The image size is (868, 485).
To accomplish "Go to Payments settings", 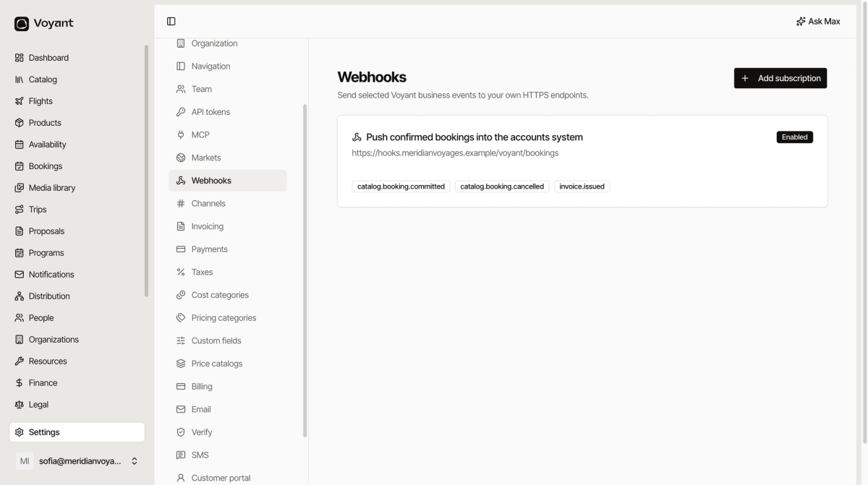I will tap(228, 249).
